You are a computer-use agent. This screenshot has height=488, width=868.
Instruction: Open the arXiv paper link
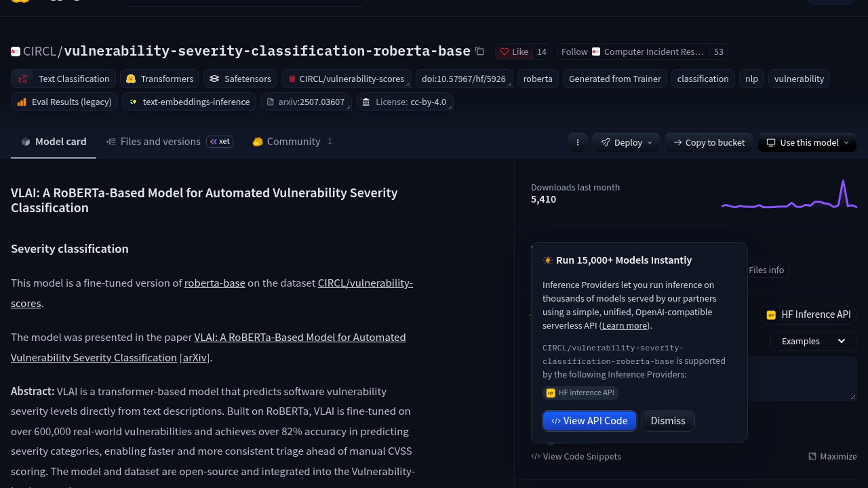[x=195, y=358]
